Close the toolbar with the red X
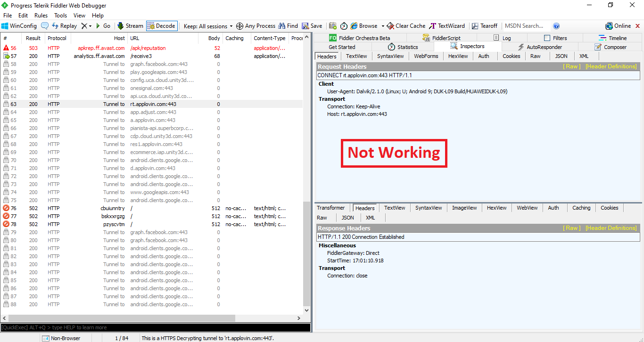Viewport: 644px width, 342px height. pos(637,26)
